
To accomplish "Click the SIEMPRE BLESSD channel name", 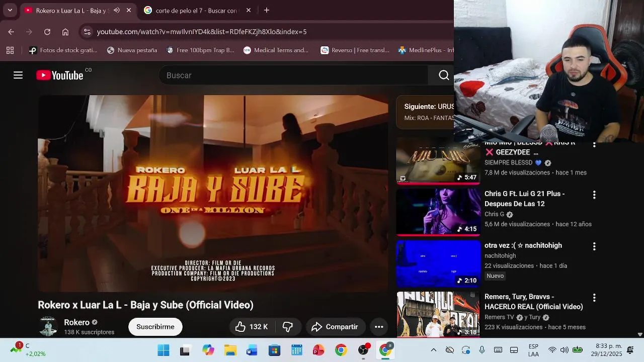I will 508,163.
